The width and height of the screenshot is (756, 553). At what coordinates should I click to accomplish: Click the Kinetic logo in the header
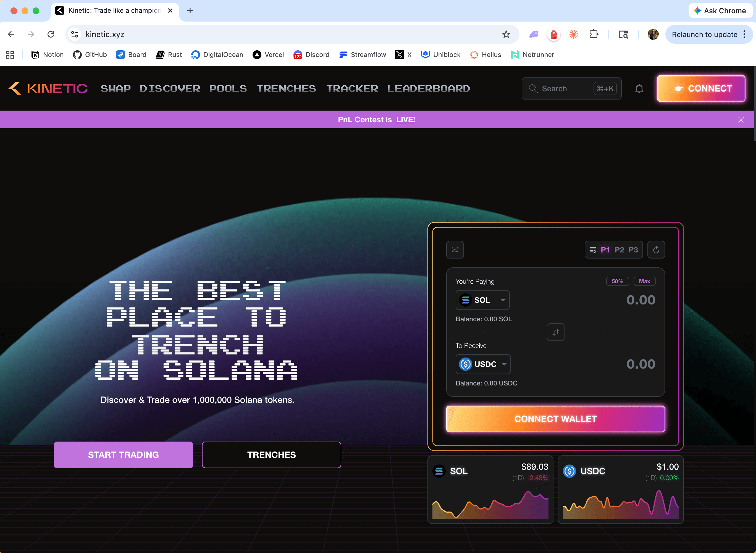coord(48,88)
